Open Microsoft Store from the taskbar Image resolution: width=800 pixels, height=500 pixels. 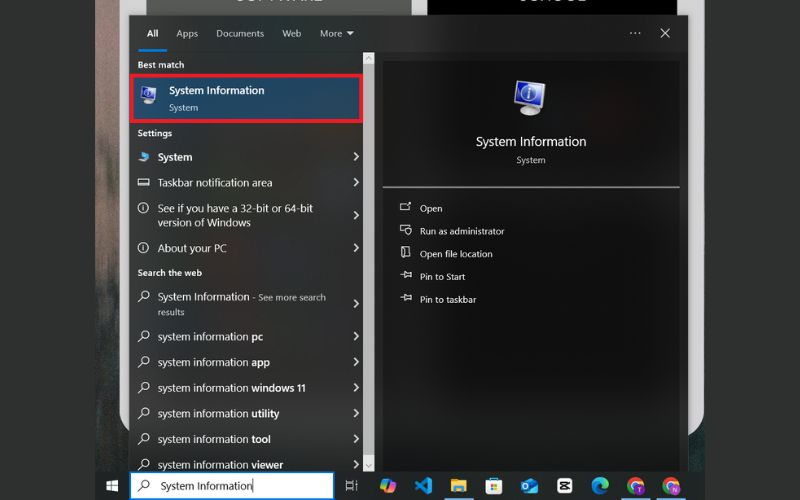tap(493, 486)
